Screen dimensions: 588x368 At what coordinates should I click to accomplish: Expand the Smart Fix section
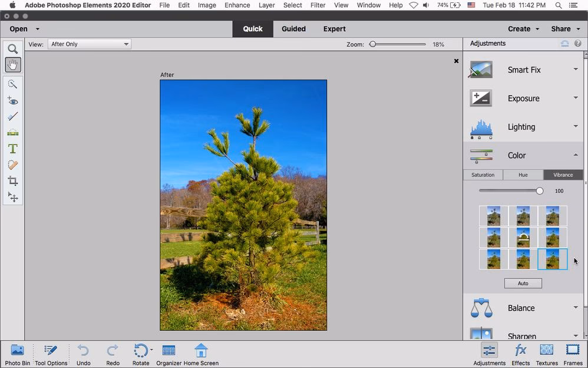point(576,69)
